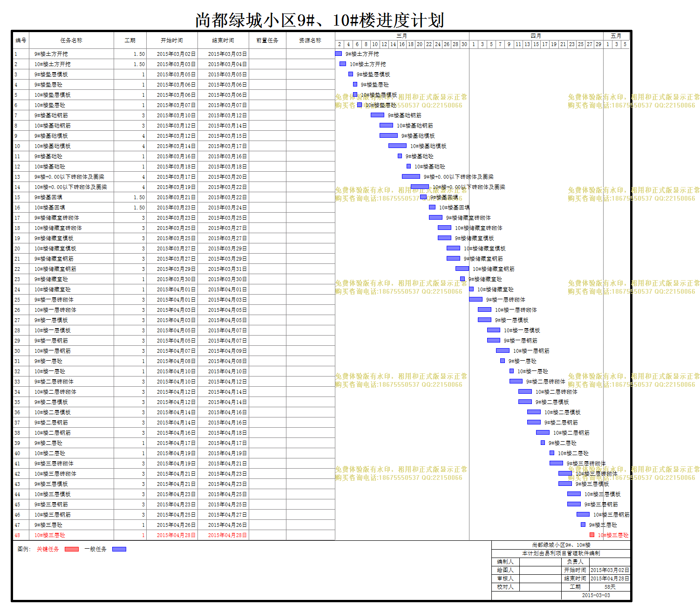Viewport: 700px width, 612px height.
Task: Select row 23 task name 9#楼储藏室砼 in table
Action: click(51, 279)
